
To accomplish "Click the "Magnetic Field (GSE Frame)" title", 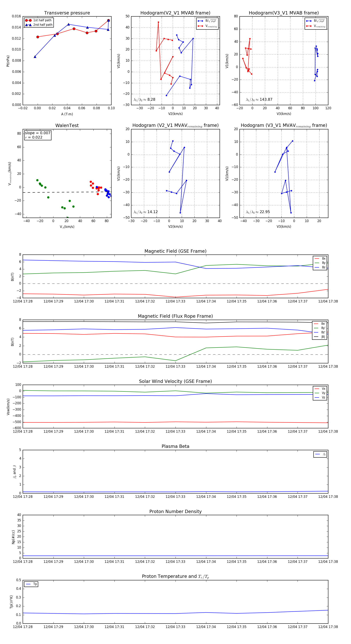I will (175, 251).
